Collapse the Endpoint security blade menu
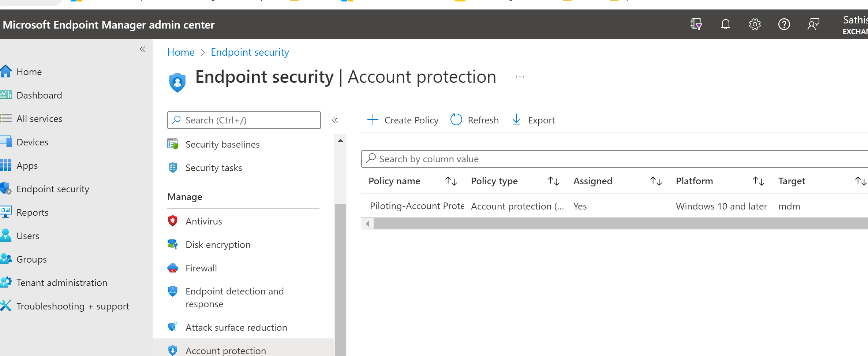868x356 pixels. pyautogui.click(x=334, y=120)
